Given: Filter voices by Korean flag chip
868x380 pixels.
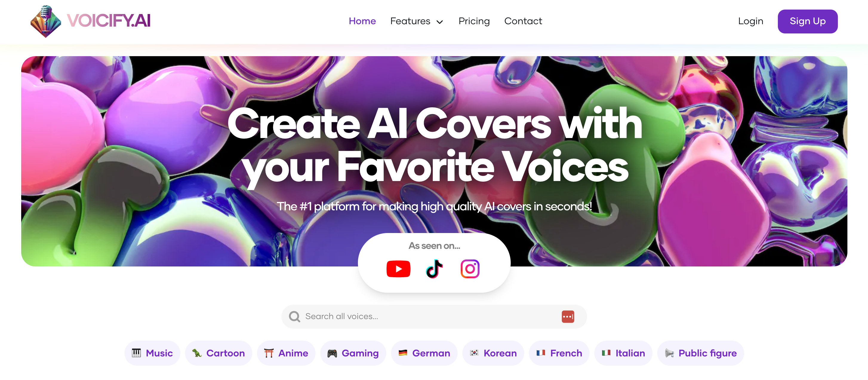Looking at the screenshot, I should [x=493, y=353].
